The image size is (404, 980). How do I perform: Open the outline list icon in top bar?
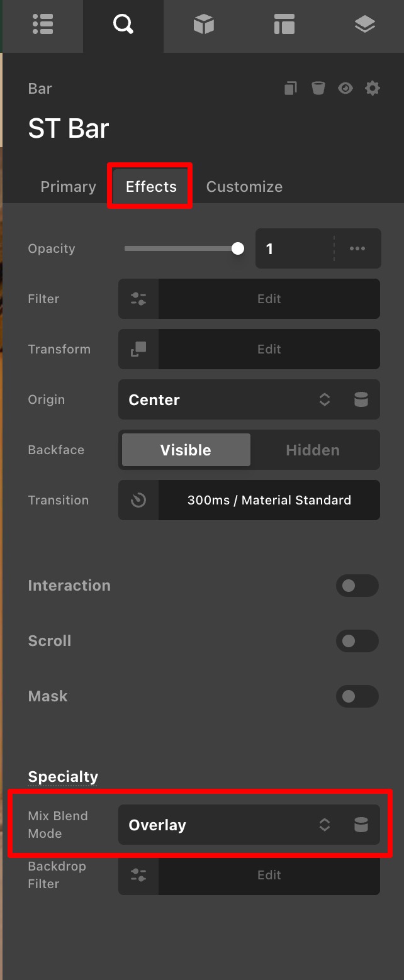[x=43, y=25]
